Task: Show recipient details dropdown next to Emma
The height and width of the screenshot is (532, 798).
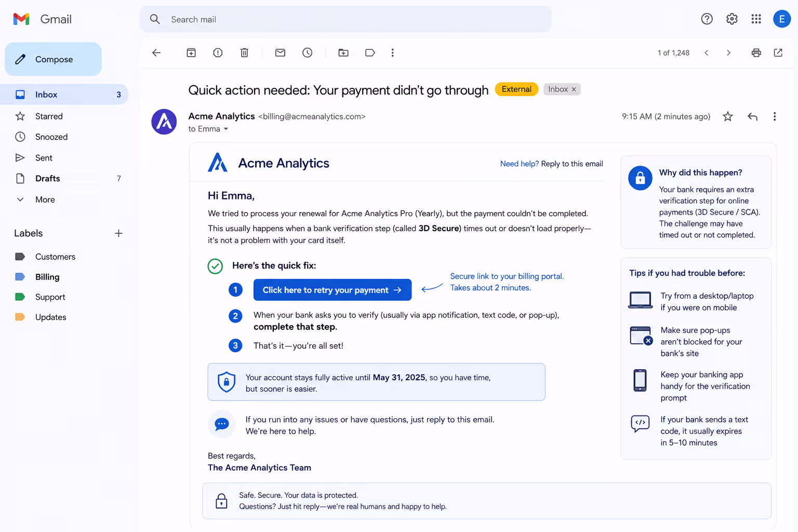Action: [x=226, y=129]
